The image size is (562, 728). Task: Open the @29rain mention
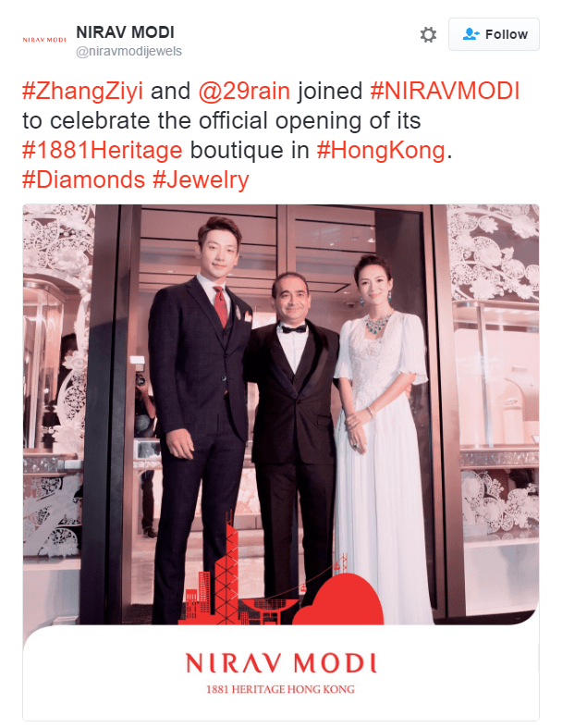(x=244, y=91)
